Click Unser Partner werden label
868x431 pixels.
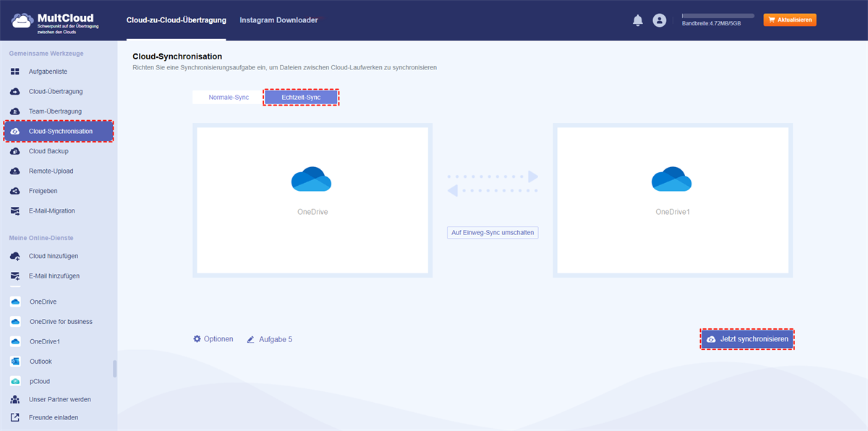coord(60,399)
